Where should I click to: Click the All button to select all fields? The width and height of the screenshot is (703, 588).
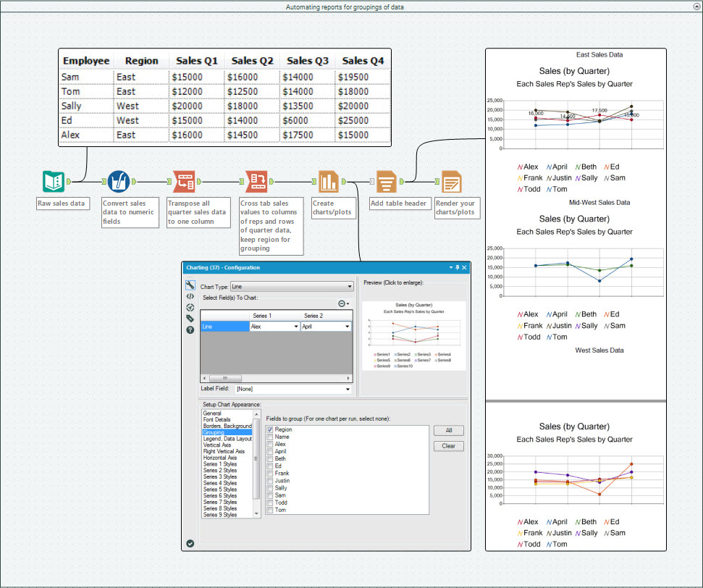pos(448,429)
